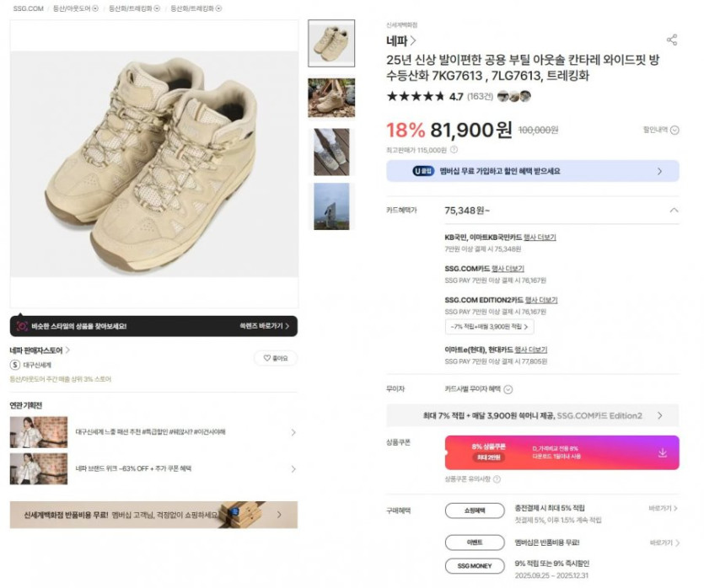Click the share icon near the product title
The image size is (704, 588).
click(x=671, y=40)
